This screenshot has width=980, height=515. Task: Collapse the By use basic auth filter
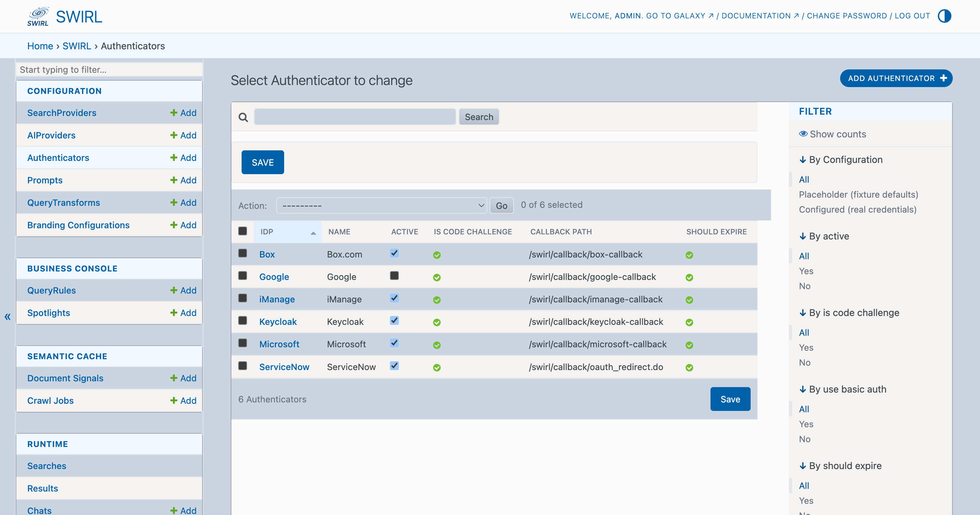(843, 389)
